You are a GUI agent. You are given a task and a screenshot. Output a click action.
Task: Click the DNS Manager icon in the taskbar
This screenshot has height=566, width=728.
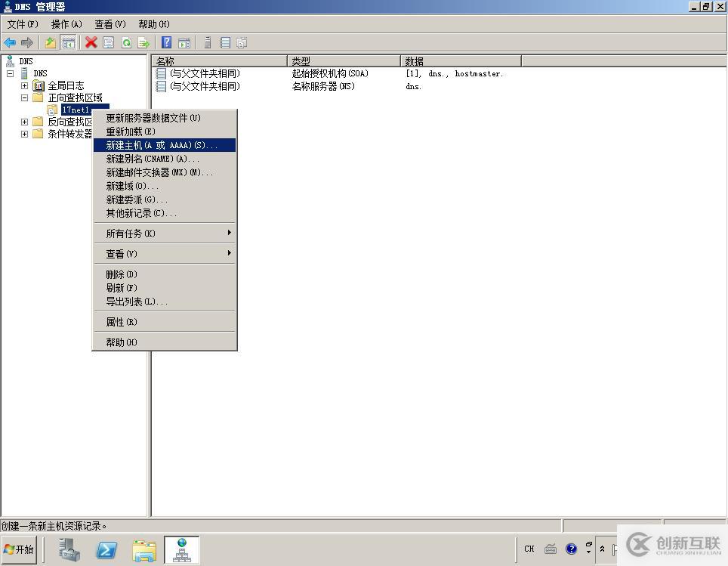pyautogui.click(x=181, y=550)
